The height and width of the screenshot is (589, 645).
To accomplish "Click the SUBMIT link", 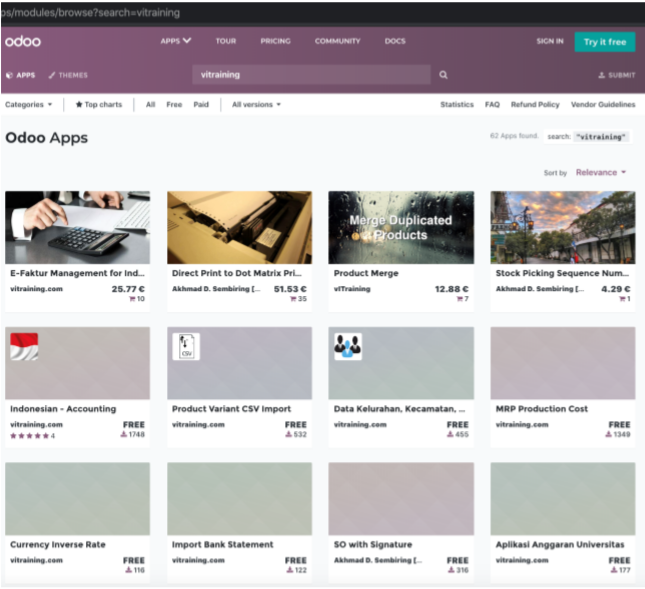I will (617, 75).
